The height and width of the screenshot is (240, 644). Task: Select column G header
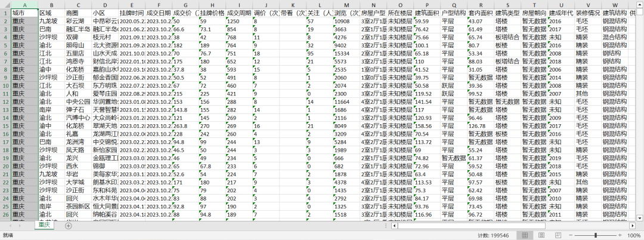pos(185,5)
